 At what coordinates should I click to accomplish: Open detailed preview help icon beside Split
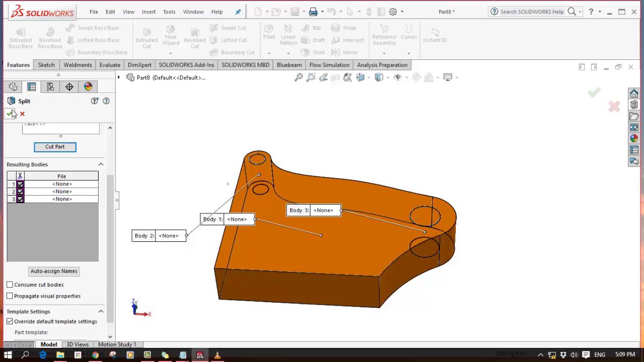95,101
